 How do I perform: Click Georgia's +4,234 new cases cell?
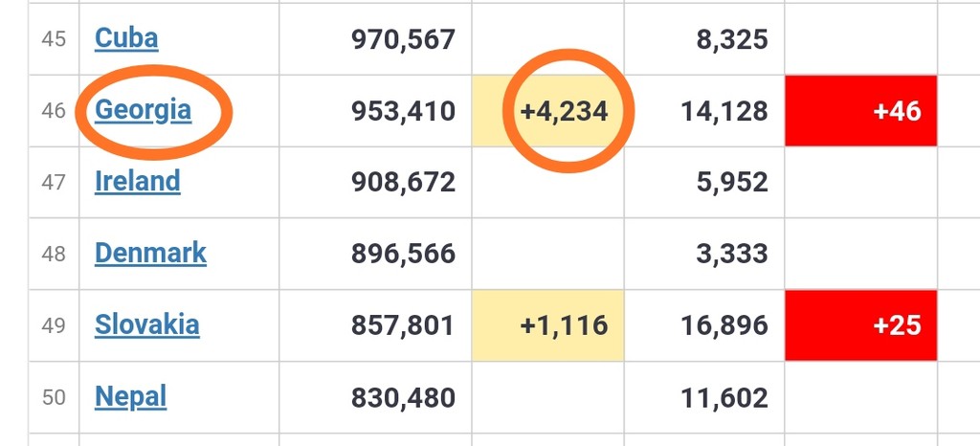(564, 111)
